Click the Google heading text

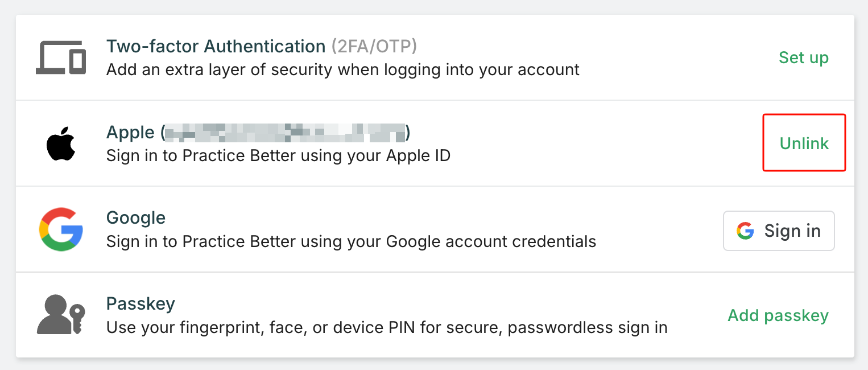[136, 218]
